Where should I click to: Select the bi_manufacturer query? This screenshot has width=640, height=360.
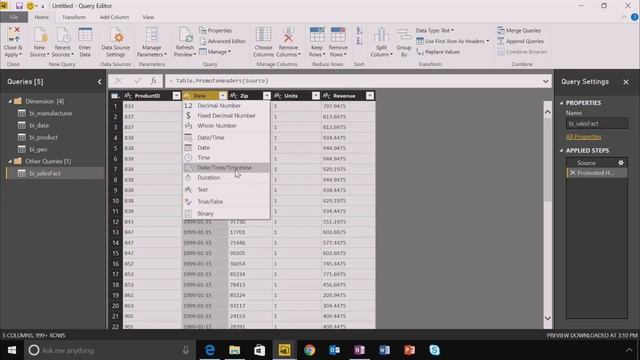tap(51, 113)
